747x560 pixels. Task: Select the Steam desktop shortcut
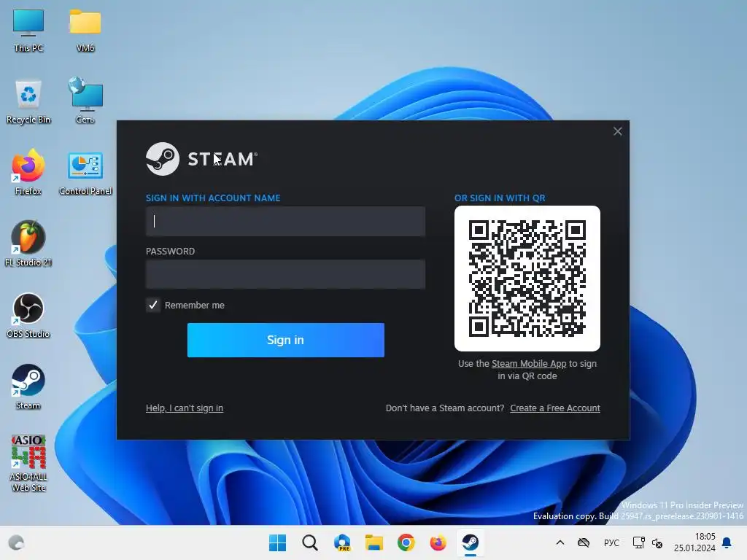pyautogui.click(x=28, y=386)
